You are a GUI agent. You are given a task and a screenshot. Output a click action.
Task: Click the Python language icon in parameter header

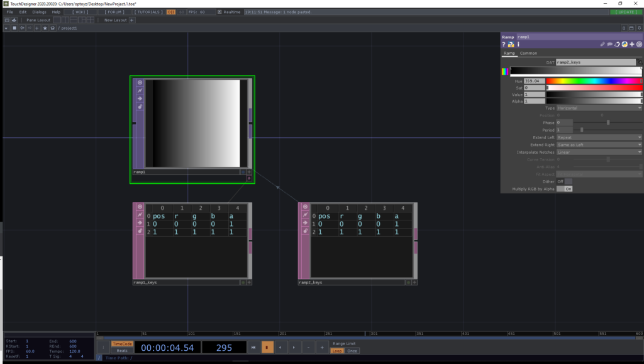pyautogui.click(x=625, y=45)
